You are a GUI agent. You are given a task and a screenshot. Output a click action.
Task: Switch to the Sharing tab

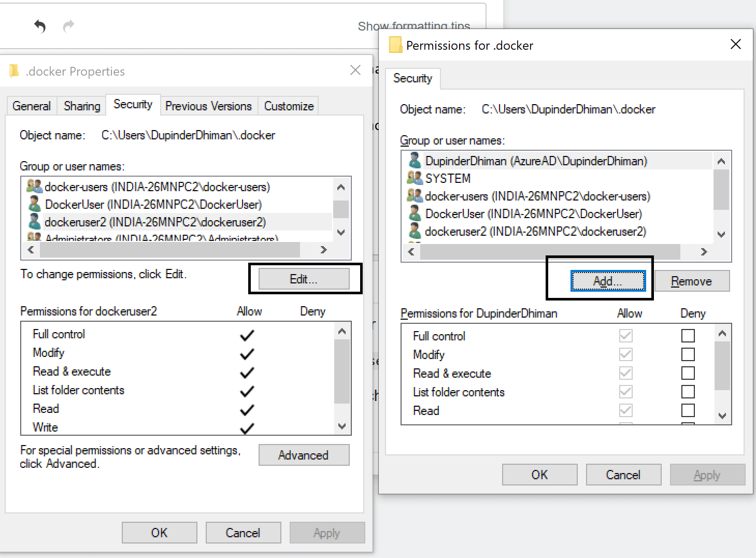click(x=82, y=106)
